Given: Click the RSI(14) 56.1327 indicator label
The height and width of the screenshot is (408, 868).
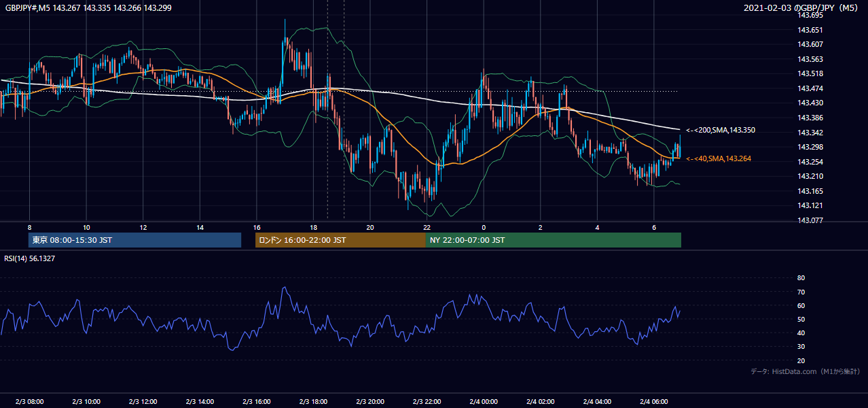Looking at the screenshot, I should coord(29,258).
